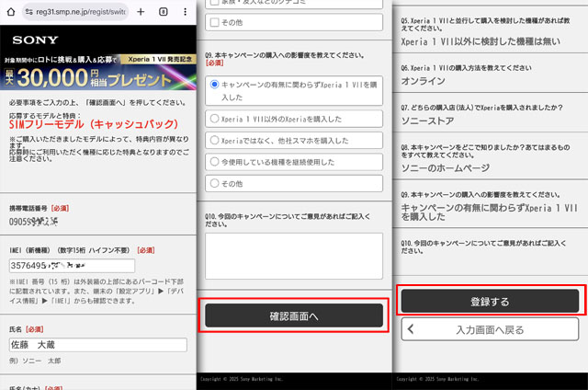Open a new tab with plus icon
588x390 pixels.
point(141,12)
